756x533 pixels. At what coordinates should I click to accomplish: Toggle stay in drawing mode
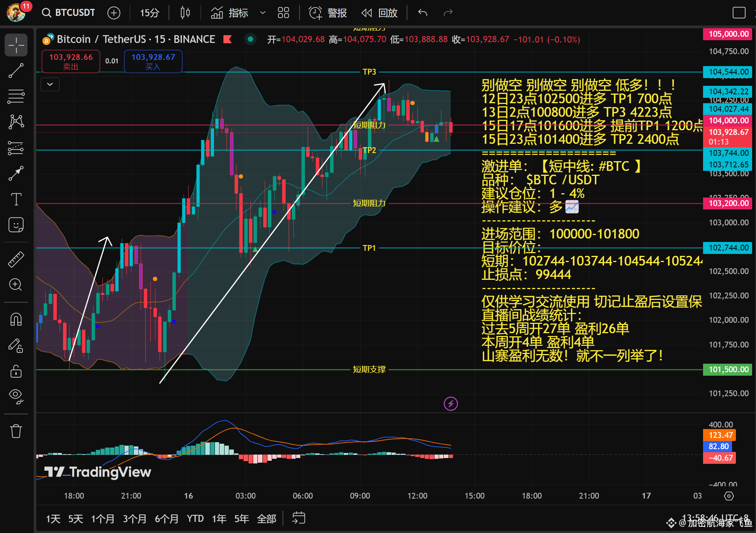16,346
